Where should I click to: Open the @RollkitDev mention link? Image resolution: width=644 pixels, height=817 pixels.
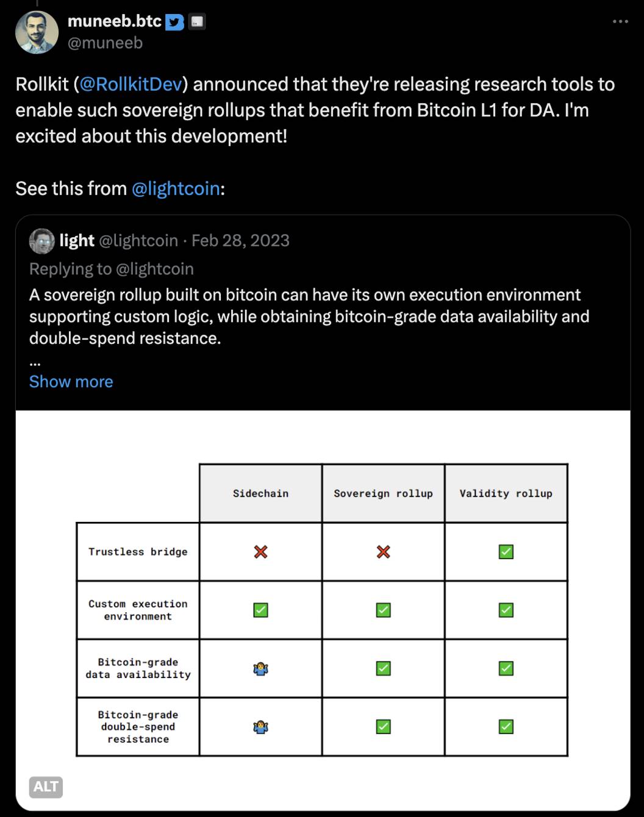[131, 84]
